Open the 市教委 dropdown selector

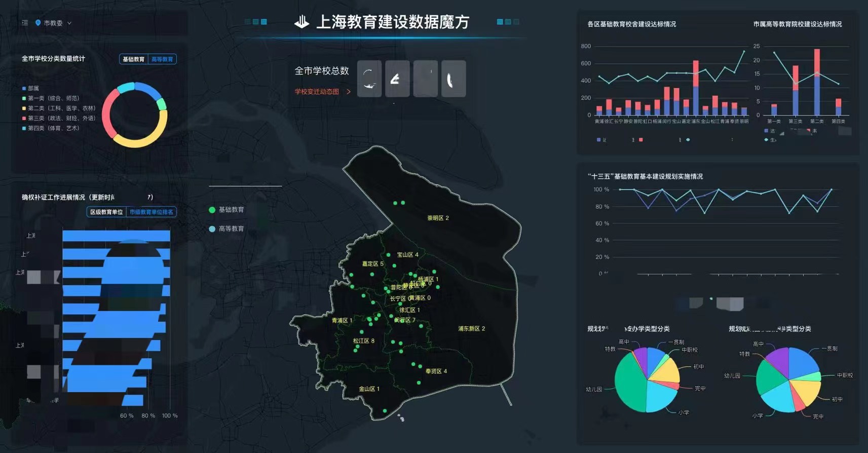click(x=53, y=23)
